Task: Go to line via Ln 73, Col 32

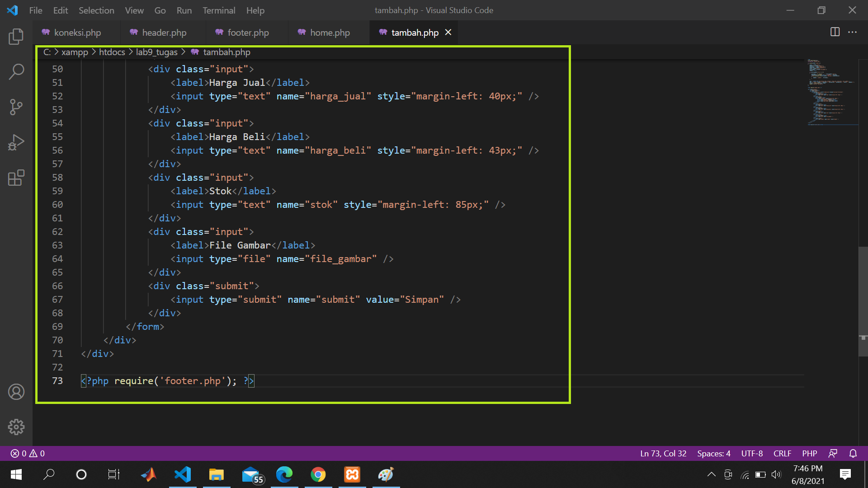Action: (663, 453)
